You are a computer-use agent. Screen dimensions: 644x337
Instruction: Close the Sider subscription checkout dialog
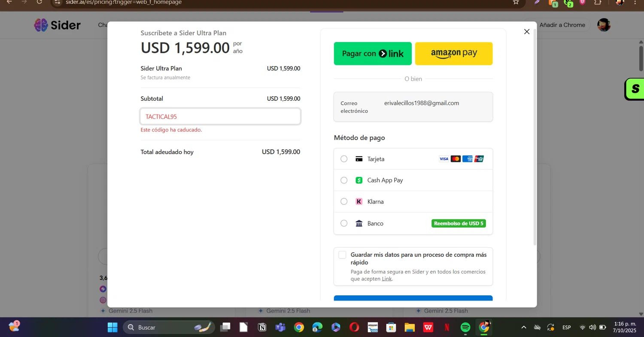pyautogui.click(x=527, y=32)
